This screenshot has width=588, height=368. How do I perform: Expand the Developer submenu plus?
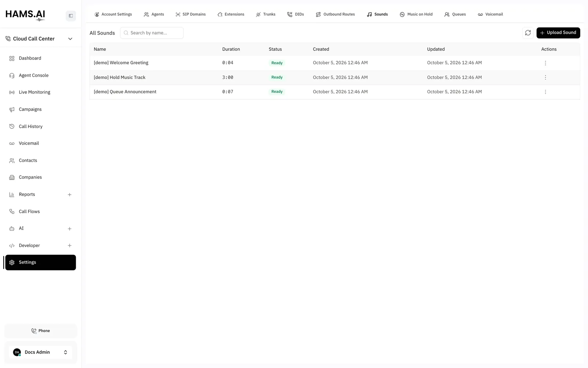pos(69,245)
